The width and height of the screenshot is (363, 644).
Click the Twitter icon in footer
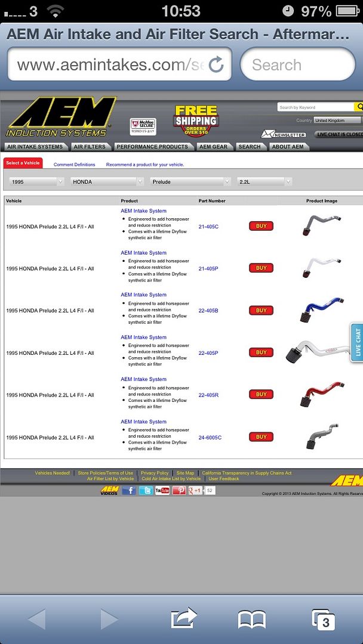[x=146, y=490]
